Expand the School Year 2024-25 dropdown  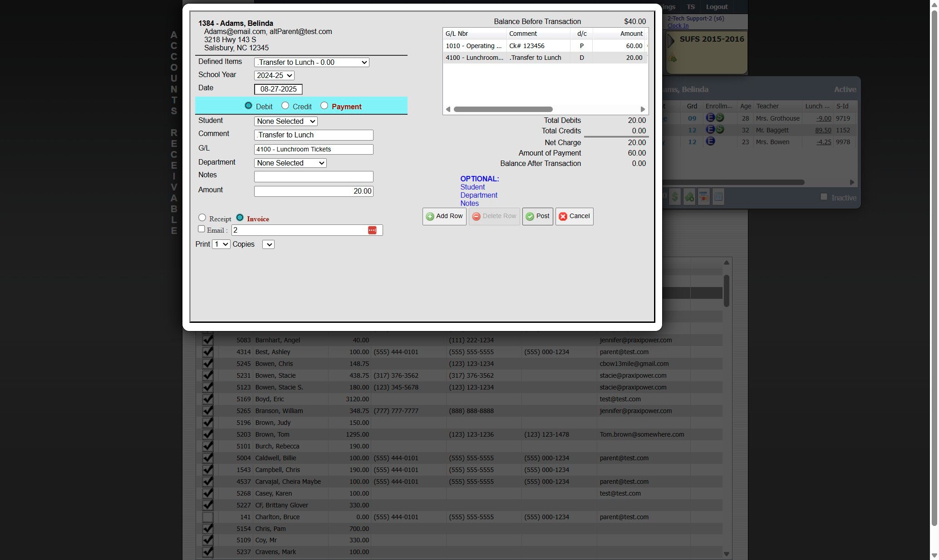[274, 76]
